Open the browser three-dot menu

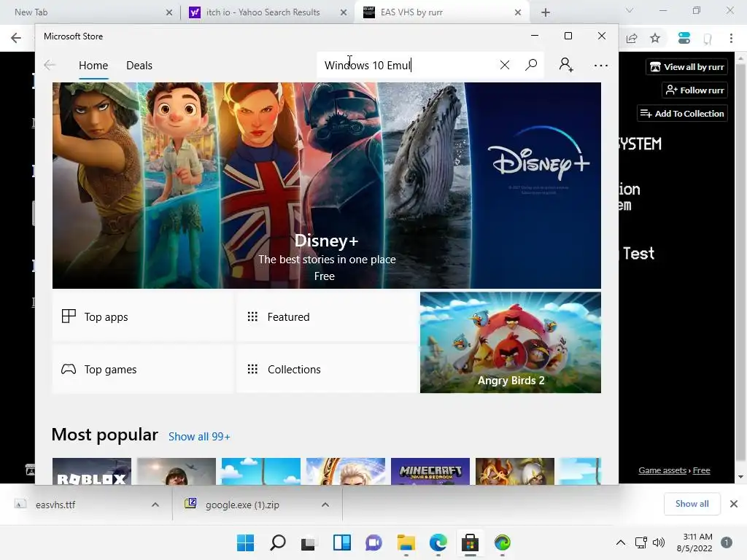731,38
